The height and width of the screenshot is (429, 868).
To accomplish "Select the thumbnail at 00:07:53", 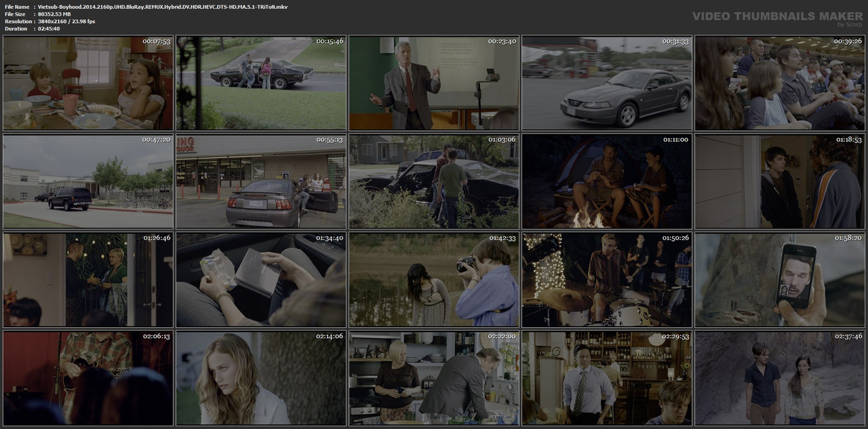I will tap(88, 83).
